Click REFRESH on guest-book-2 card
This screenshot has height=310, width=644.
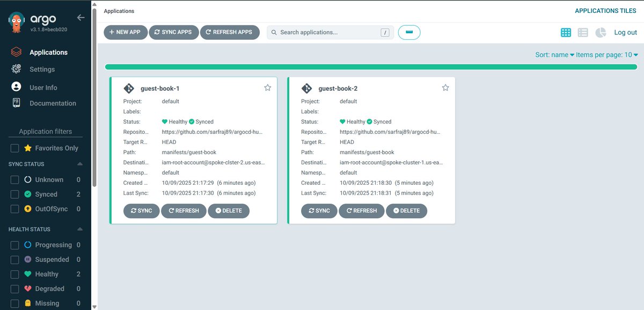361,211
